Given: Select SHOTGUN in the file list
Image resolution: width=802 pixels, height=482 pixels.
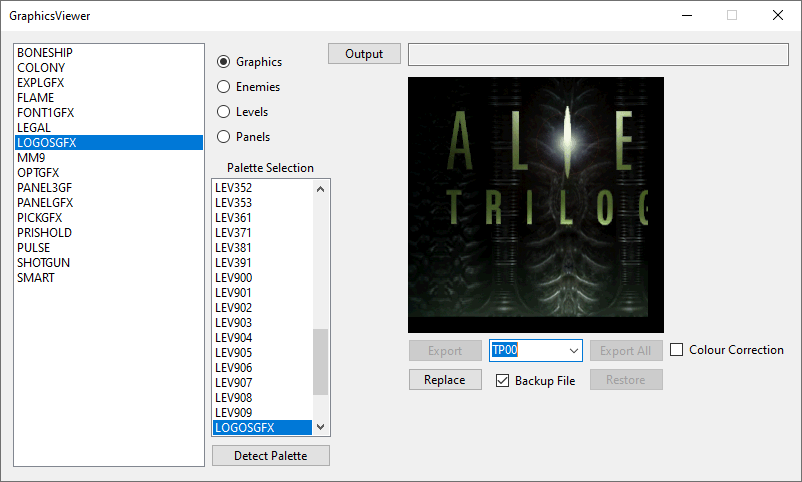Looking at the screenshot, I should (x=108, y=263).
